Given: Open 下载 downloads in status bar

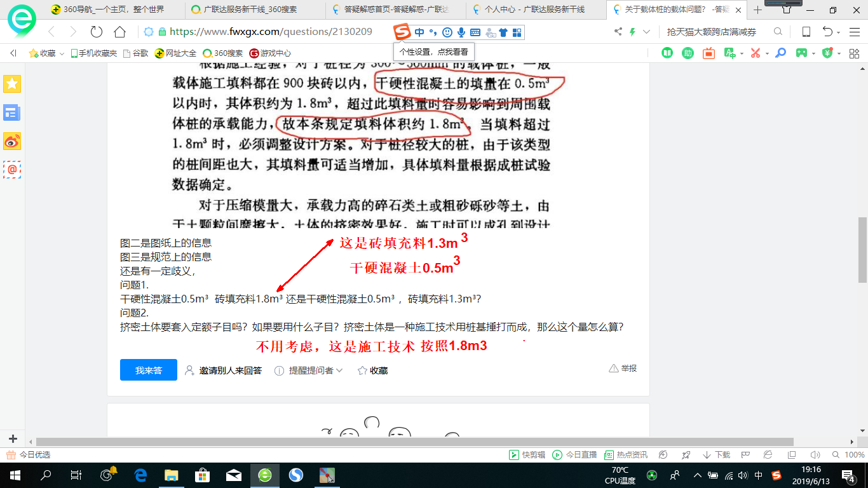Looking at the screenshot, I should pos(716,455).
